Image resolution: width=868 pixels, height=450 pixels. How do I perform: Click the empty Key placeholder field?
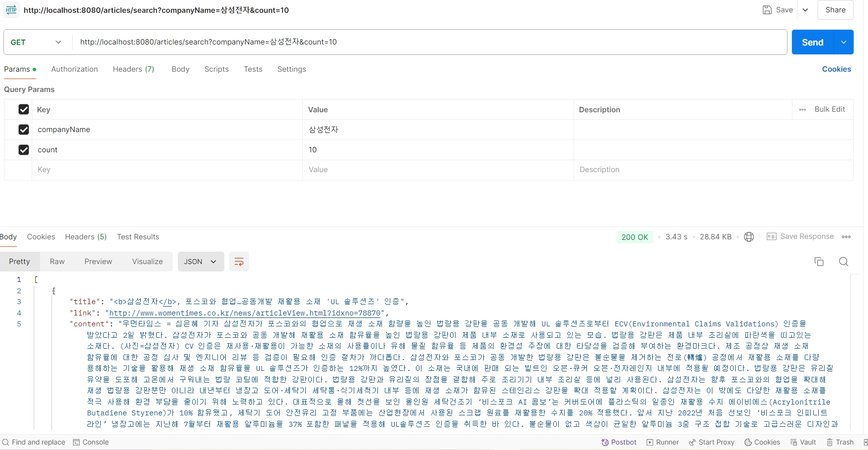point(167,170)
